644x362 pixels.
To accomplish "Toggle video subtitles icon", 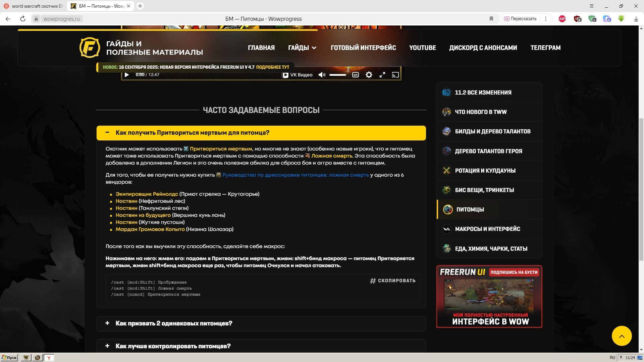I will pyautogui.click(x=356, y=75).
